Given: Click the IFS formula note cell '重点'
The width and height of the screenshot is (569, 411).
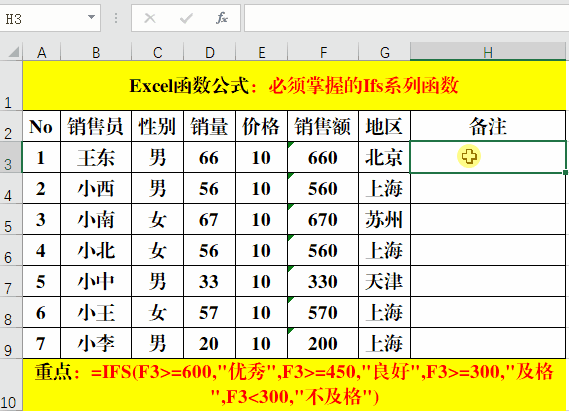Looking at the screenshot, I should (x=294, y=385).
